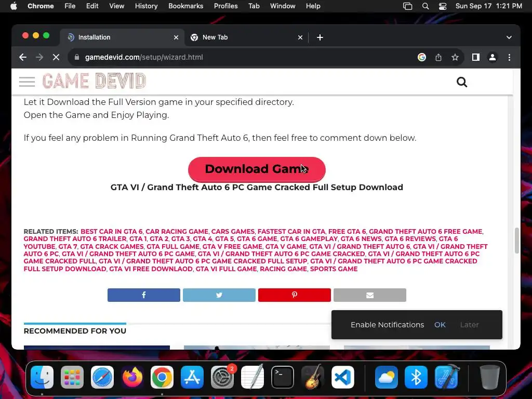Share via email envelope button
This screenshot has height=399, width=532.
(370, 295)
